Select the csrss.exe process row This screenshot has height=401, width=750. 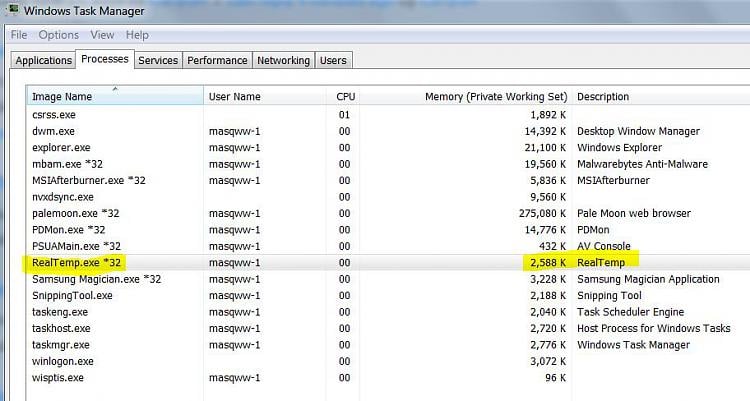point(388,115)
